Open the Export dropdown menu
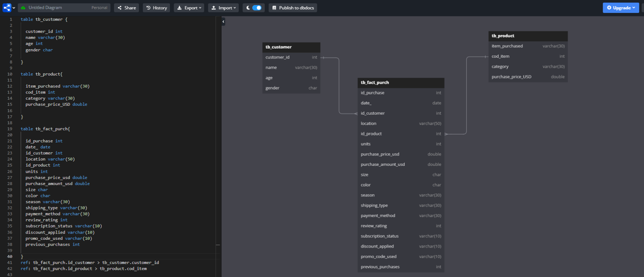 189,8
